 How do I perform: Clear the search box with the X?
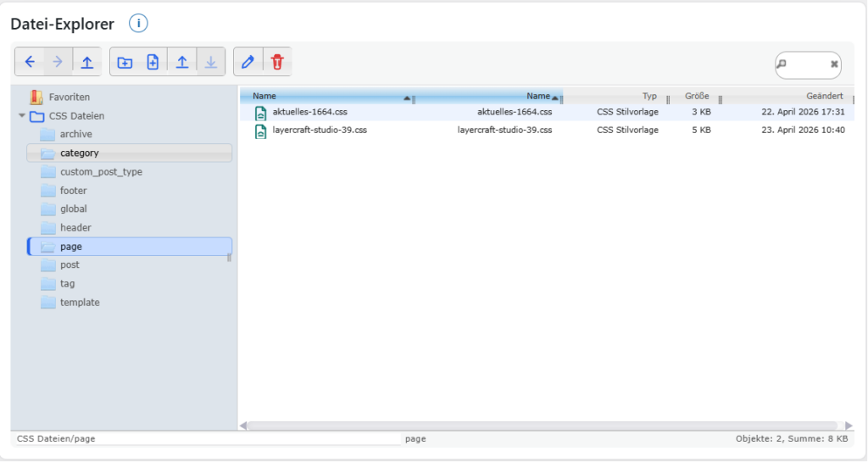pyautogui.click(x=834, y=64)
